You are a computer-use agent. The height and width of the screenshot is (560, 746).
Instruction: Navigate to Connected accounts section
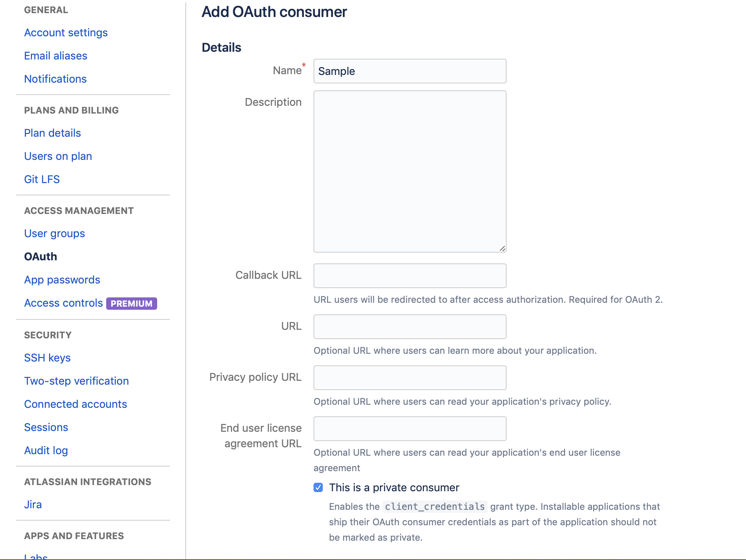coord(75,404)
